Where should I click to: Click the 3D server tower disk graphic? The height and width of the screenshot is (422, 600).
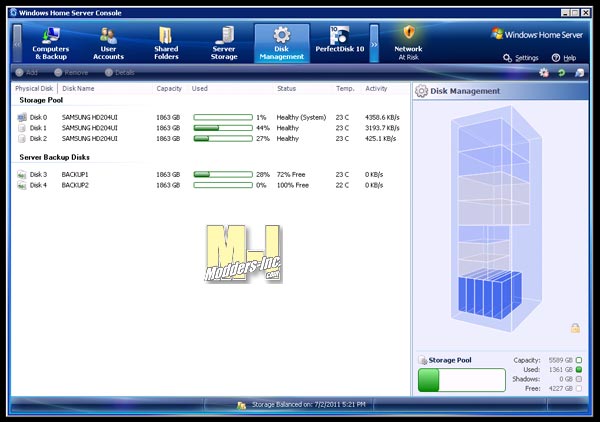point(497,218)
